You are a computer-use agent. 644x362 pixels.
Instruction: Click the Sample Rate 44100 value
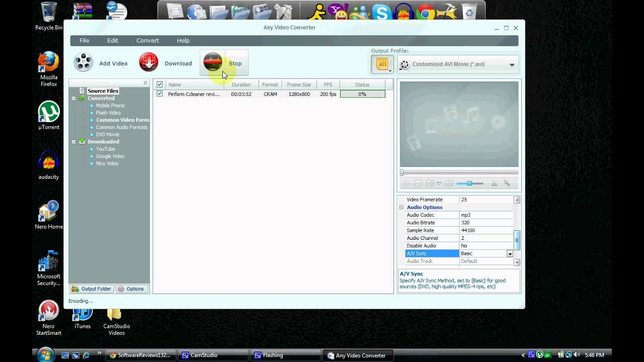click(486, 230)
